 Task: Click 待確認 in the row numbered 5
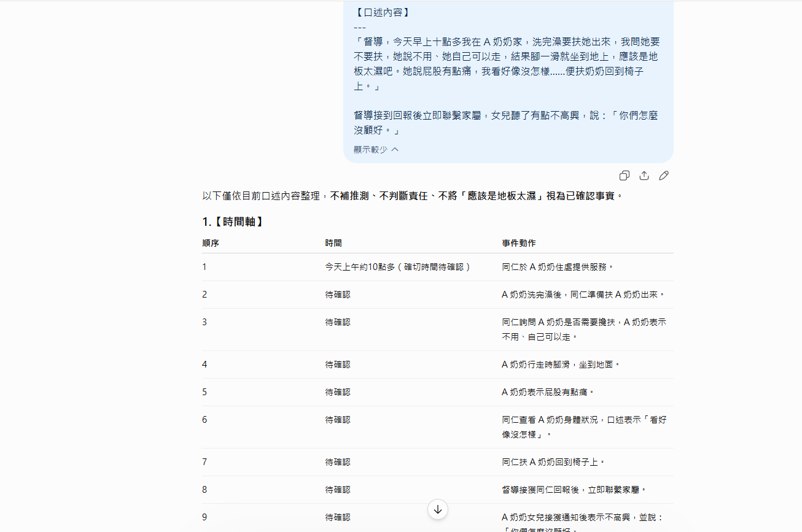click(x=338, y=392)
